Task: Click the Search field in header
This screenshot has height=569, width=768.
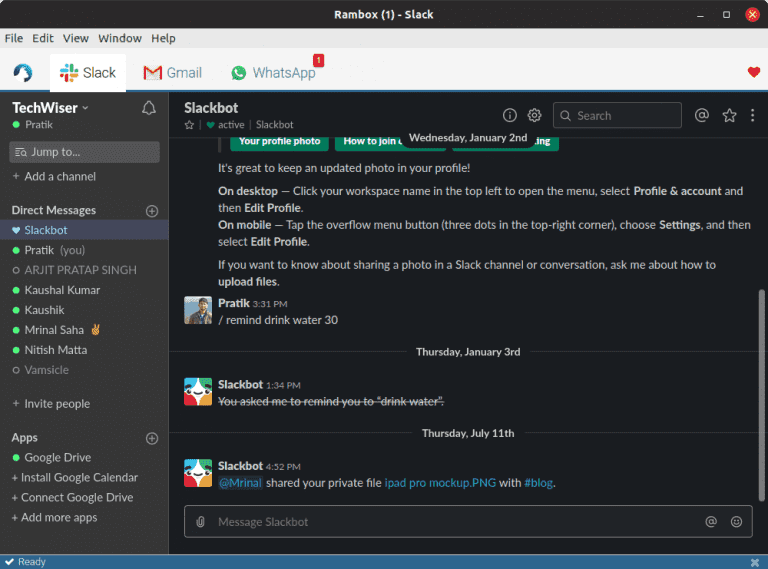Action: 617,115
